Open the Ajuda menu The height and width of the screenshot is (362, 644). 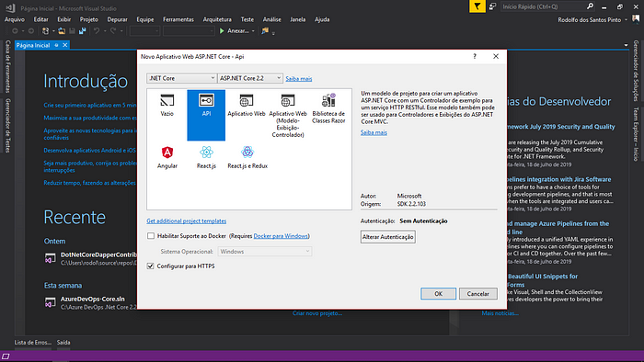[x=322, y=19]
